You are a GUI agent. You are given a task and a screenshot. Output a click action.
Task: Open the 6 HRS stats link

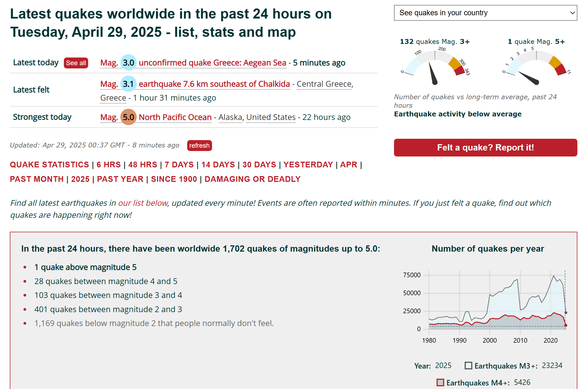tap(109, 165)
